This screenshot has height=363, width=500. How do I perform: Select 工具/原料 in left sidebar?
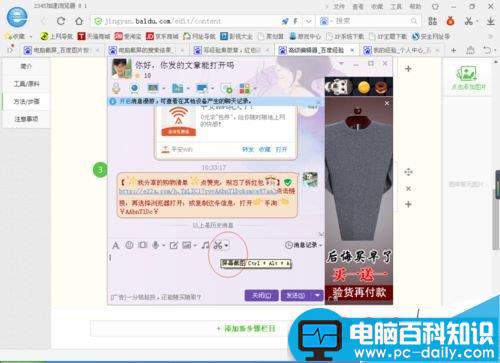pos(26,84)
